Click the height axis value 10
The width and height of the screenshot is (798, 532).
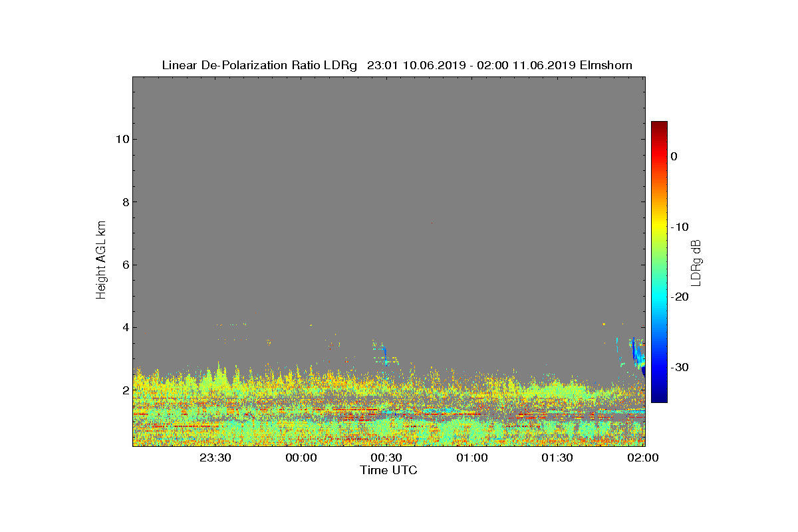coord(122,139)
